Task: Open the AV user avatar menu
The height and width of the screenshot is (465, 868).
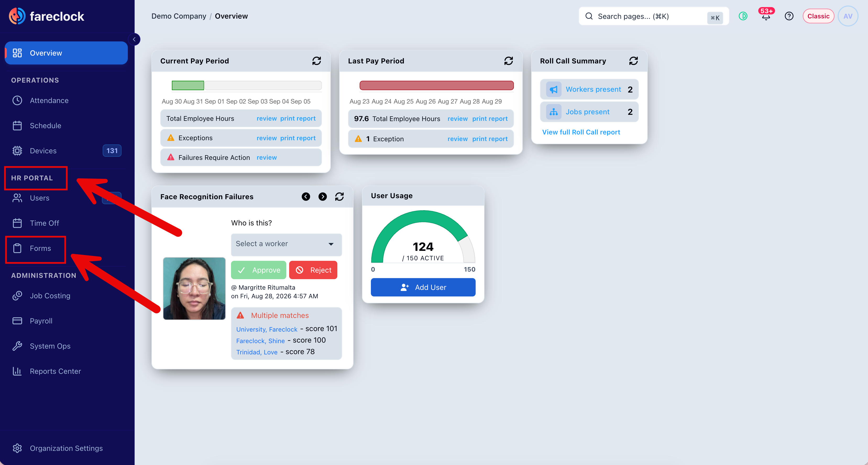Action: (848, 16)
